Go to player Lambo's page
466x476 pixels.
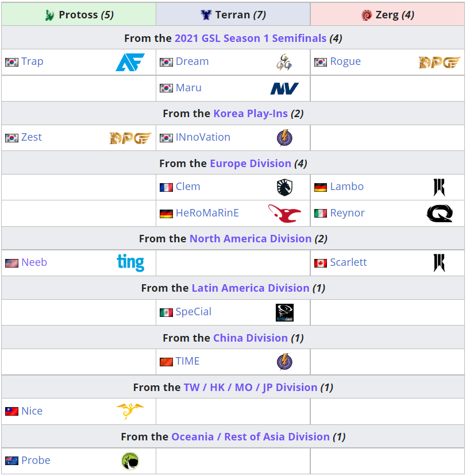346,187
